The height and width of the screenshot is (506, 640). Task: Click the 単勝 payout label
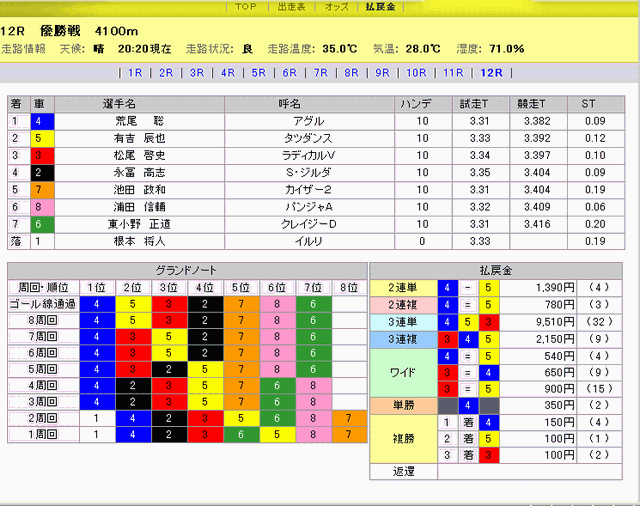pos(403,405)
